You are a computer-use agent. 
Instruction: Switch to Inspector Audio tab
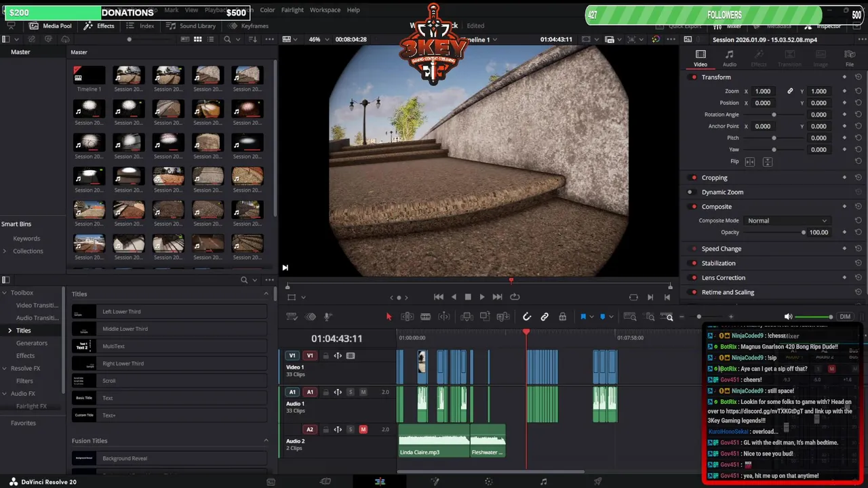[x=730, y=58]
